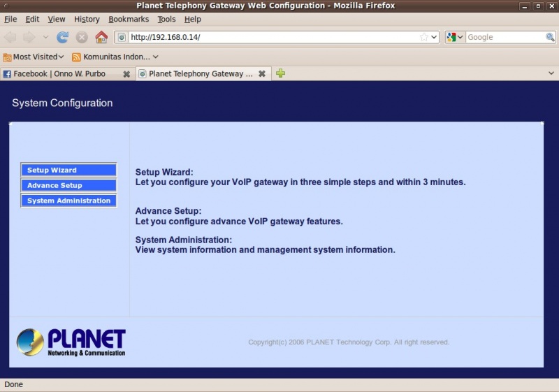Expand the list all tabs arrow
Screen dimensions: 559x392
(551, 73)
